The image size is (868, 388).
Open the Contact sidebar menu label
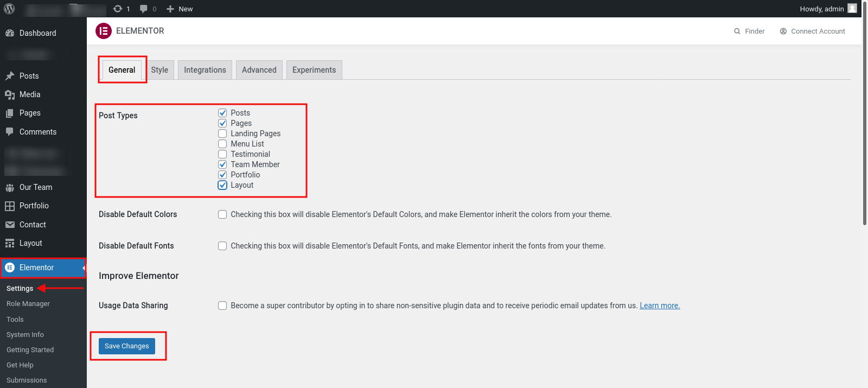tap(33, 225)
